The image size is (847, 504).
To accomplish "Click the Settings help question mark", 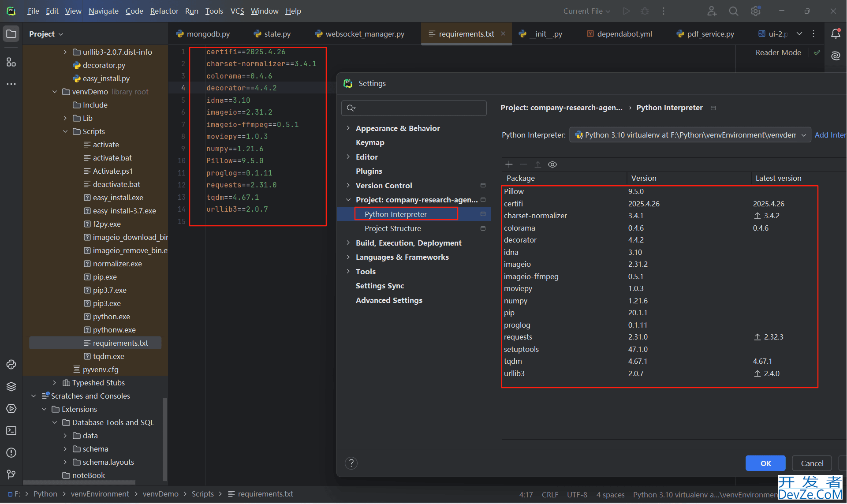I will pyautogui.click(x=351, y=463).
